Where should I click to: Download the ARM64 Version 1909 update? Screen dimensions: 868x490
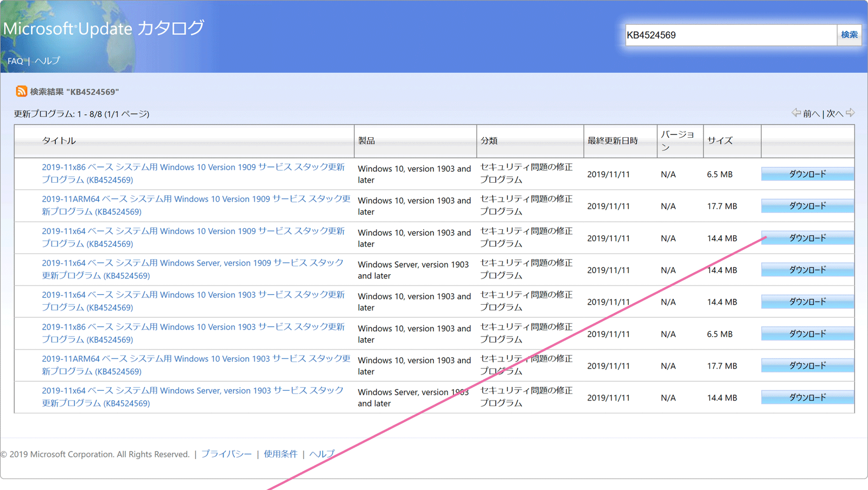click(x=807, y=206)
